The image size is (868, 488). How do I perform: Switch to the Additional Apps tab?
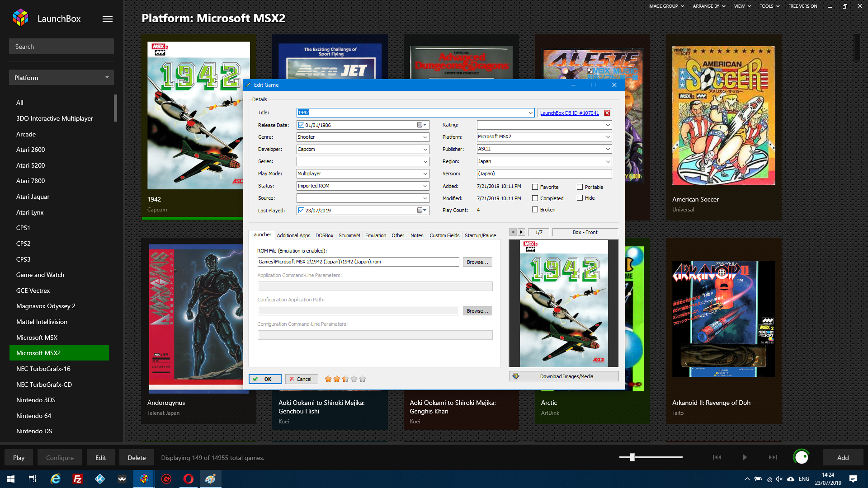coord(293,235)
